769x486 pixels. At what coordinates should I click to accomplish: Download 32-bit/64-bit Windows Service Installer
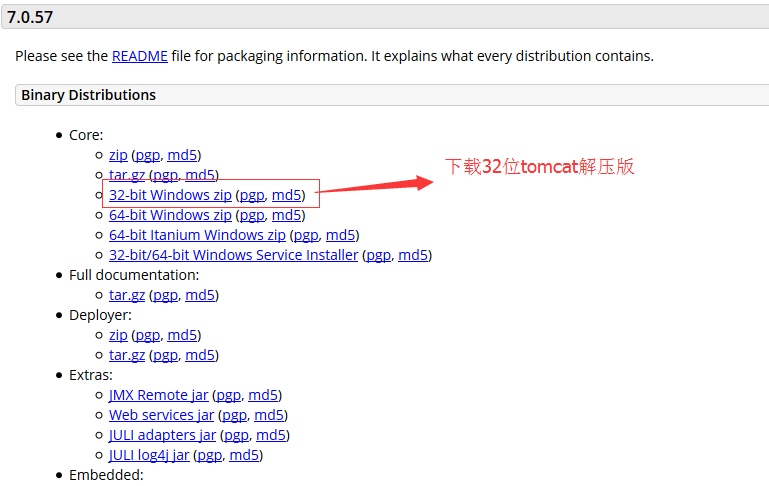233,256
